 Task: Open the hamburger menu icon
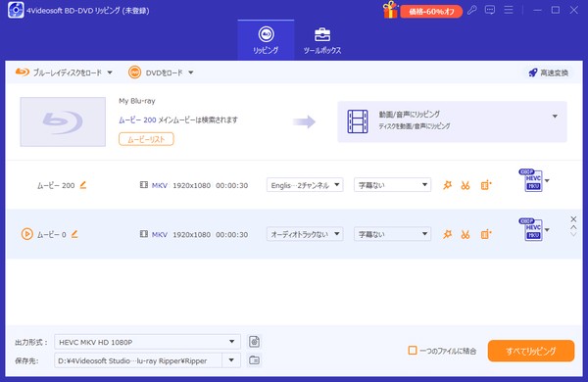pyautogui.click(x=509, y=10)
